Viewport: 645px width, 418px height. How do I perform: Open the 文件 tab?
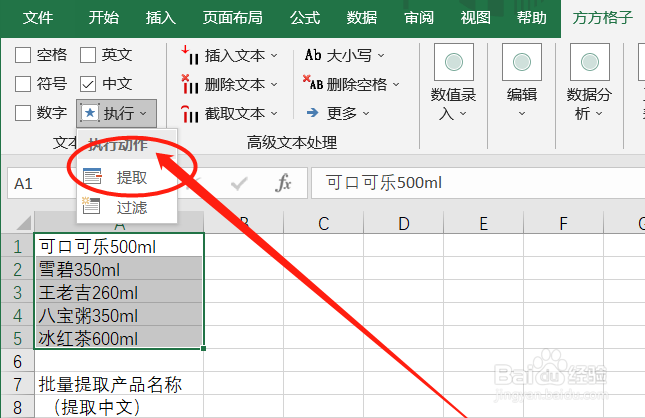point(38,18)
